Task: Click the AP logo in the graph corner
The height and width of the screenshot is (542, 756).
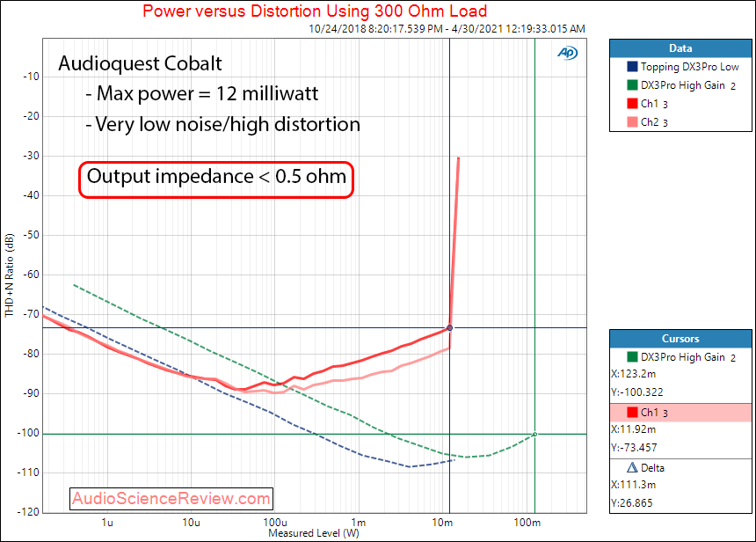Action: [x=568, y=53]
